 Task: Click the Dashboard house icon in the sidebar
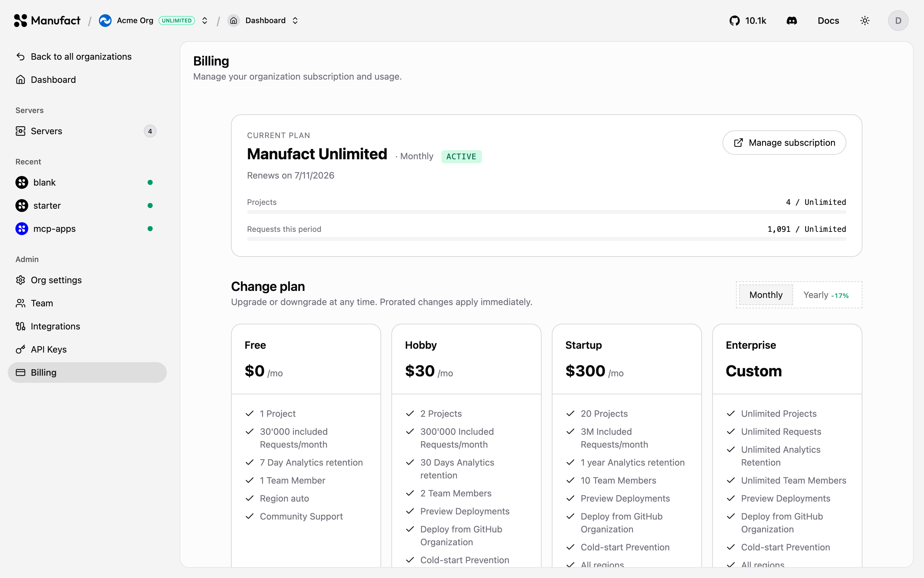(x=21, y=80)
